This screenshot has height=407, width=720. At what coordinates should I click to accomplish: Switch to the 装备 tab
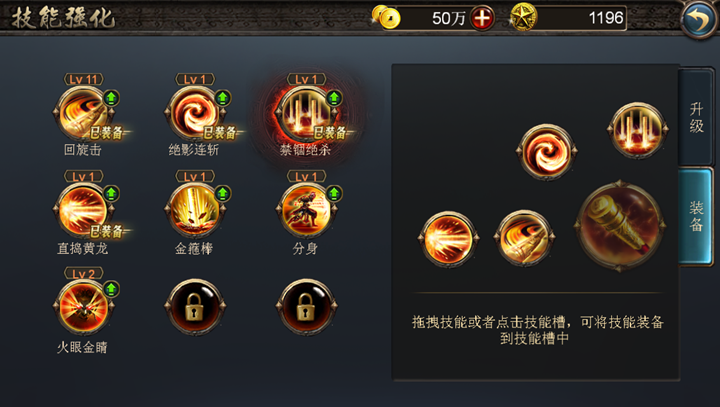pos(697,216)
